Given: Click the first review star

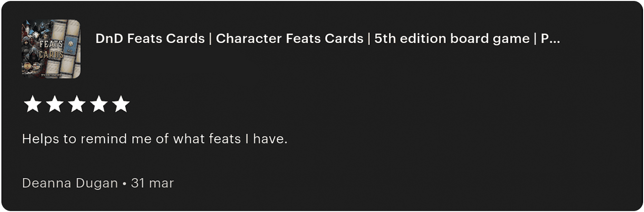Looking at the screenshot, I should pos(32,104).
